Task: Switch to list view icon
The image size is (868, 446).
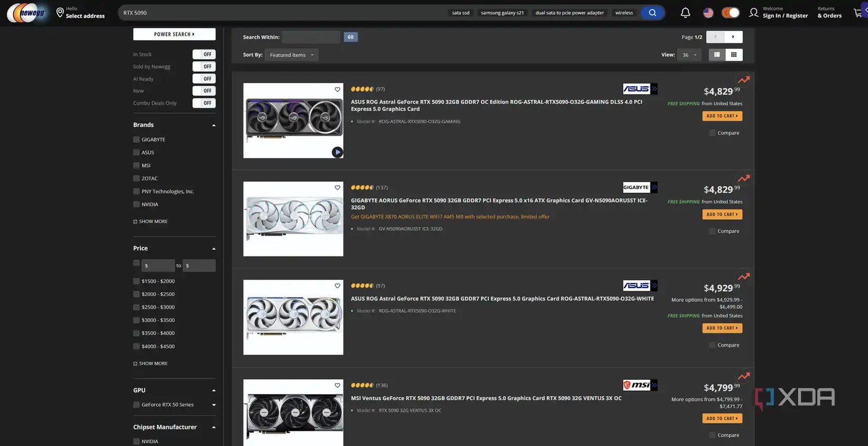Action: click(x=717, y=55)
